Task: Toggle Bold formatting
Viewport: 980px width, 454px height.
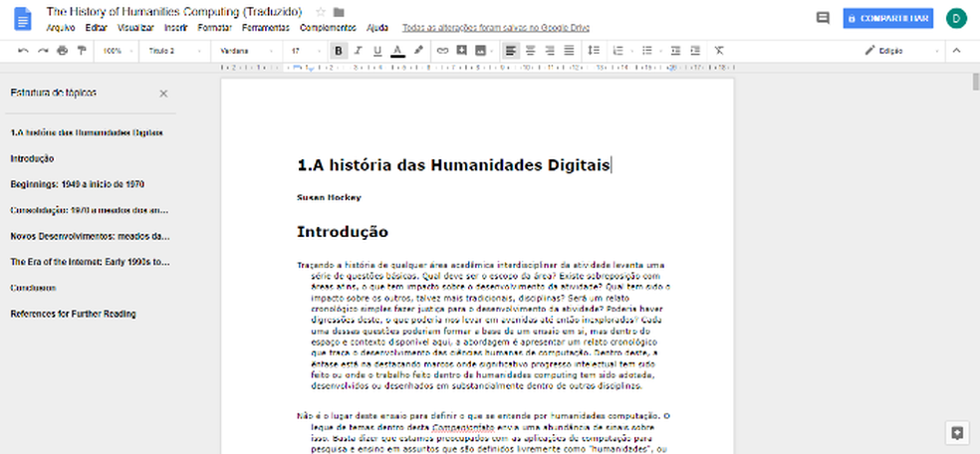Action: click(x=339, y=51)
